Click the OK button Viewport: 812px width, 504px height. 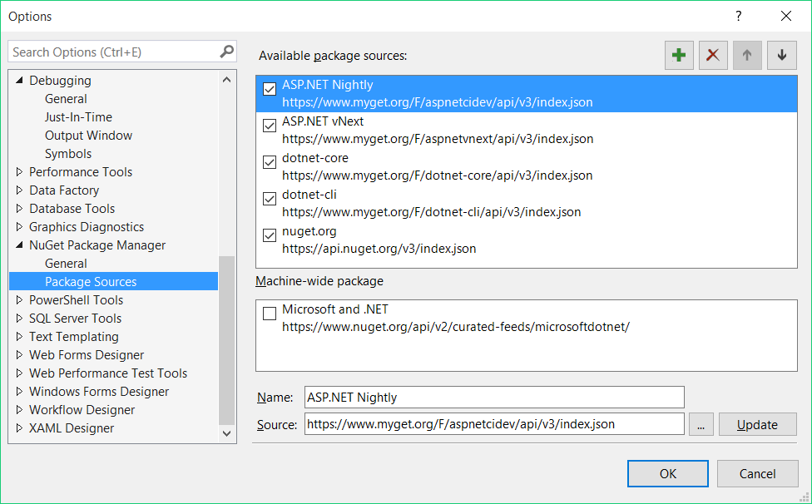tap(668, 473)
